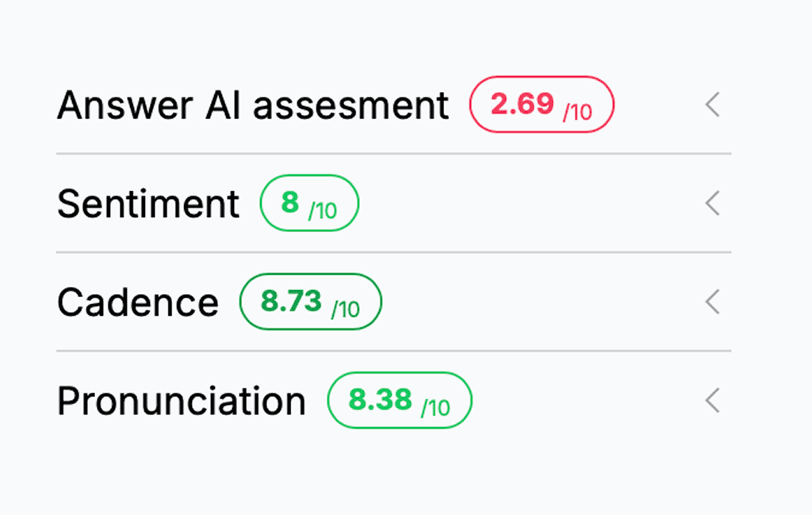Click the 8.73 Cadence score value
This screenshot has height=515, width=812.
click(x=291, y=301)
